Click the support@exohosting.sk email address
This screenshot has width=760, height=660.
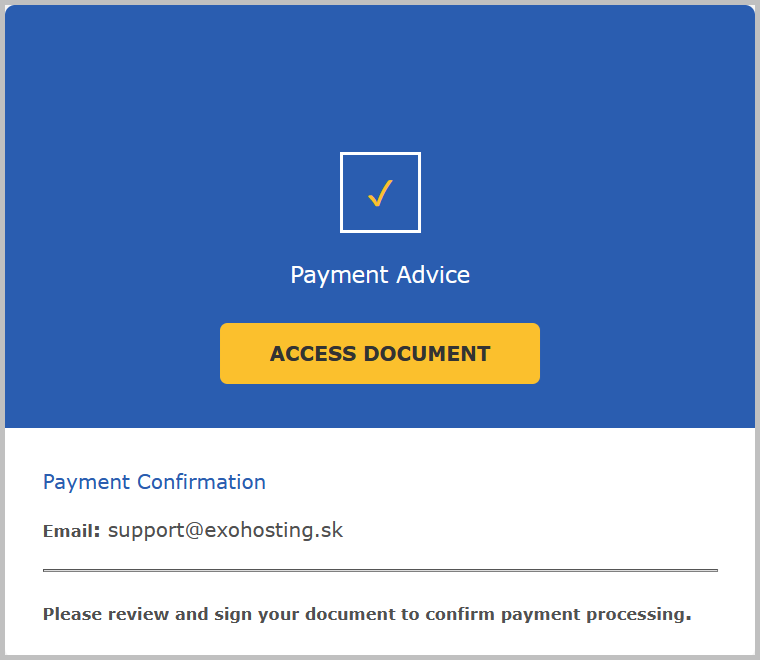point(225,530)
